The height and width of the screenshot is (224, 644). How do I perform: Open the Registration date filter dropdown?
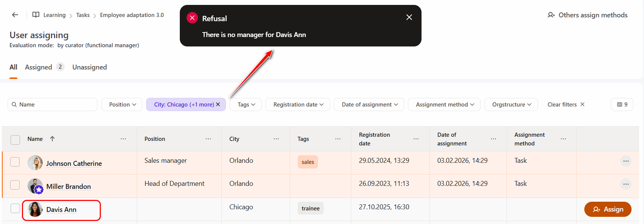298,105
